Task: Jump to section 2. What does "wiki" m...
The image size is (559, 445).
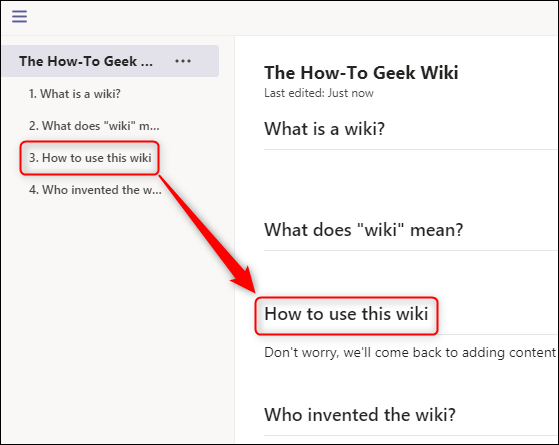Action: click(94, 126)
